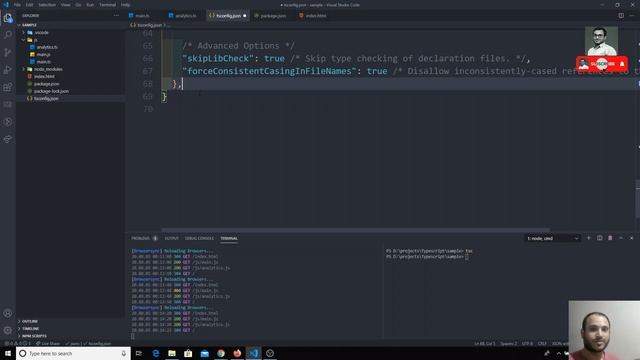Open the Terminal menu
The height and width of the screenshot is (360, 640).
[x=107, y=5]
